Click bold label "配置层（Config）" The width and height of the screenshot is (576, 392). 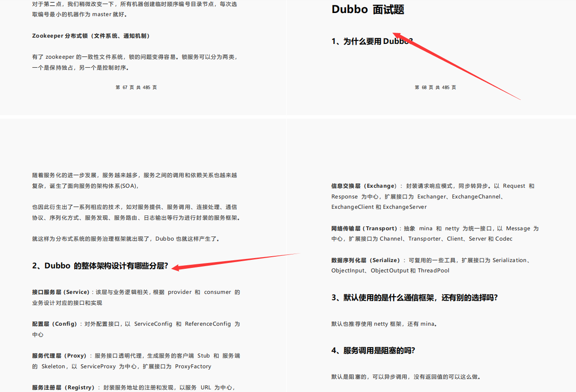56,324
